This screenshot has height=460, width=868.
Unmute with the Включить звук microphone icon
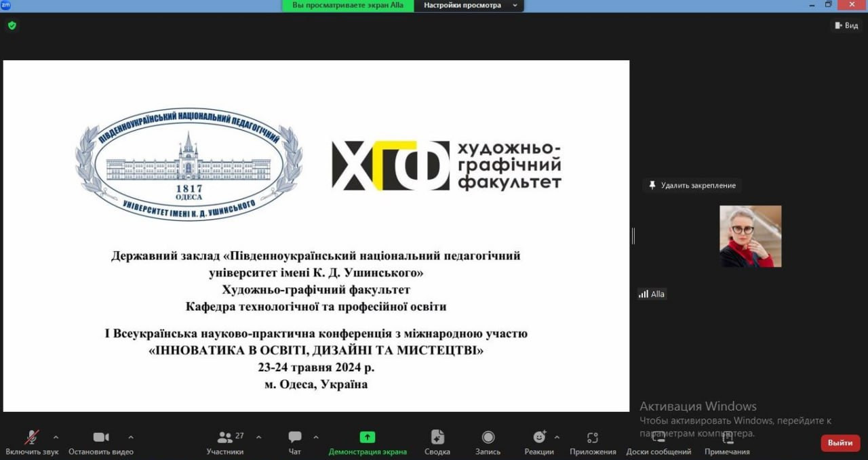(32, 438)
